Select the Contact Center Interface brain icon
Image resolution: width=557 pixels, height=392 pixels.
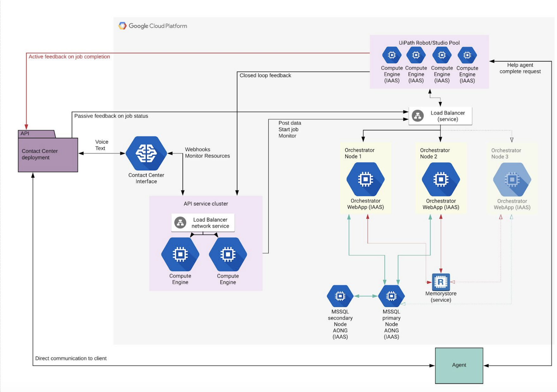[x=146, y=153]
